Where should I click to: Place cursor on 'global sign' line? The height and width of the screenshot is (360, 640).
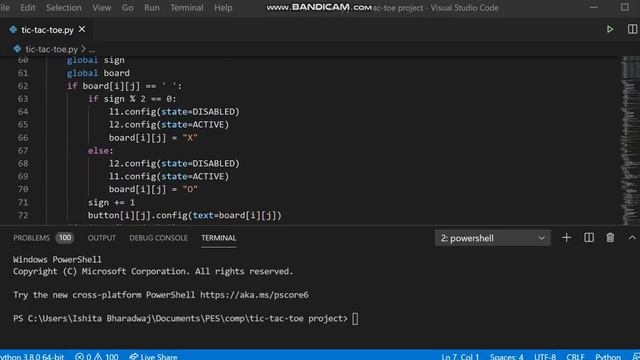[96, 60]
